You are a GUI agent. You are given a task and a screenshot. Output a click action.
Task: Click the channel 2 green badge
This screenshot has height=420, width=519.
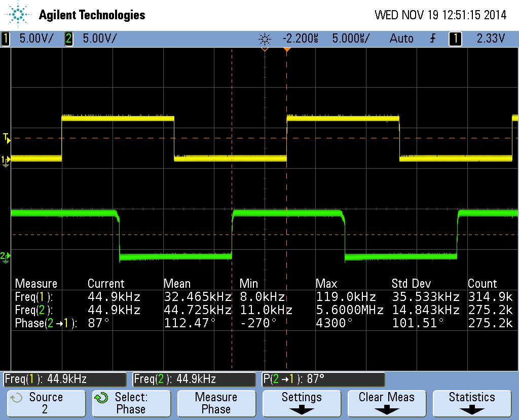tap(69, 39)
